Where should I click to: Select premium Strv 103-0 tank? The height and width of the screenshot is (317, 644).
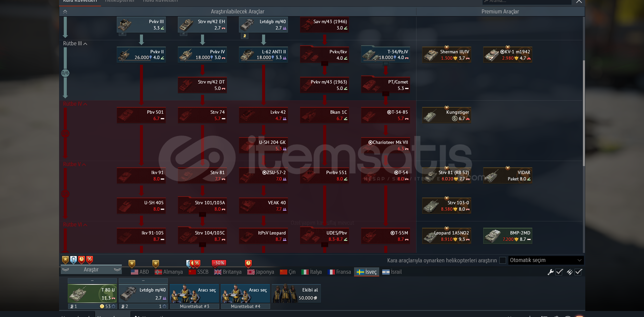pyautogui.click(x=447, y=206)
